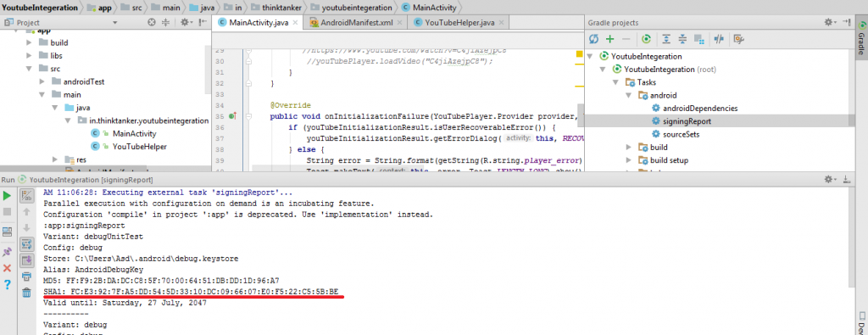Expand the res folder
The image size is (868, 335).
click(55, 159)
